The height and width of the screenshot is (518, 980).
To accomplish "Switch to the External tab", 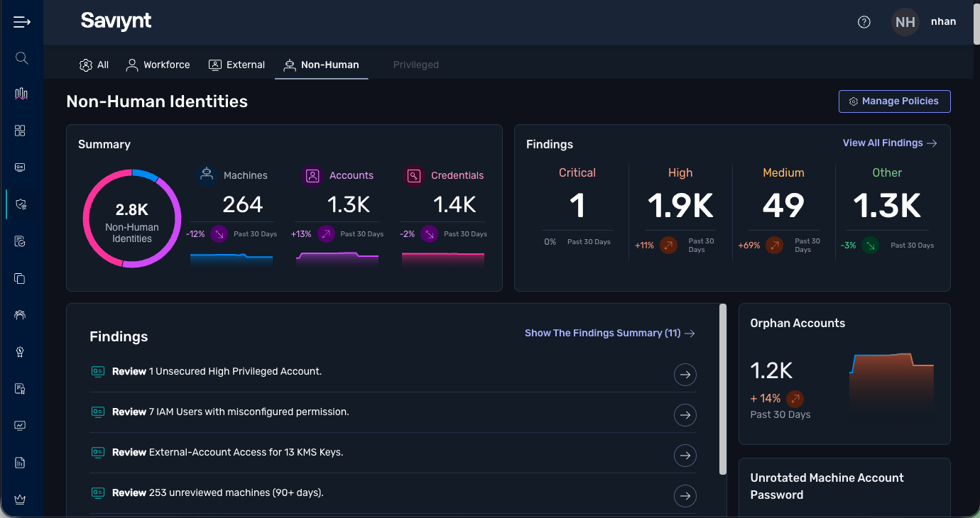I will [236, 65].
